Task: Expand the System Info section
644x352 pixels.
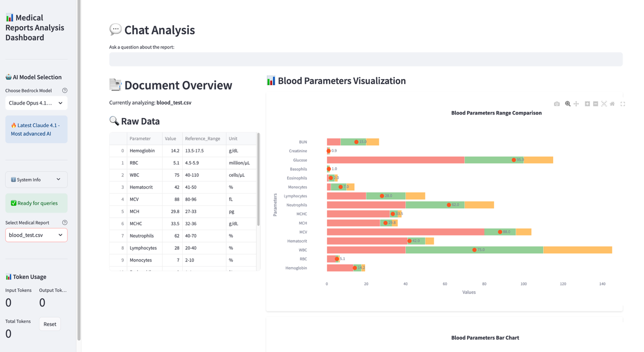Action: (36, 179)
